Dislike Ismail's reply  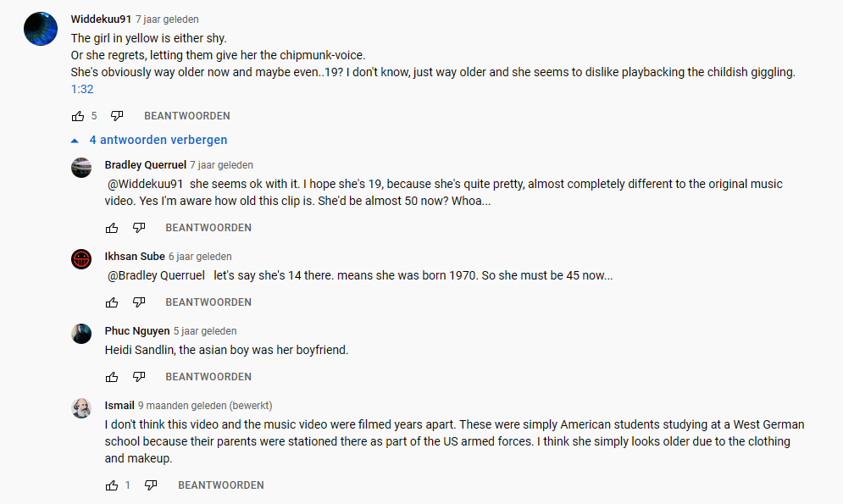(151, 485)
